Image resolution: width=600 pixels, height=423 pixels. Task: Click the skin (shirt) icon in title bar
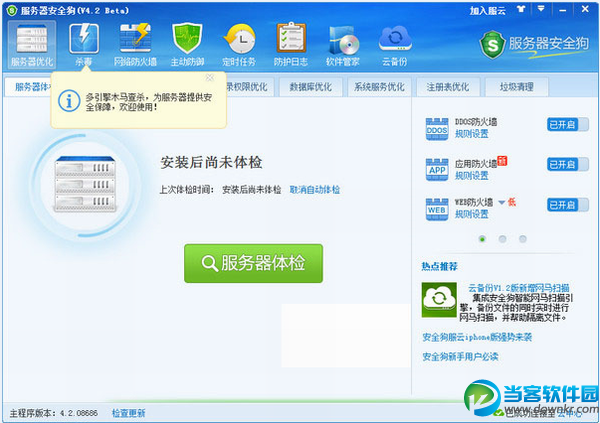521,9
